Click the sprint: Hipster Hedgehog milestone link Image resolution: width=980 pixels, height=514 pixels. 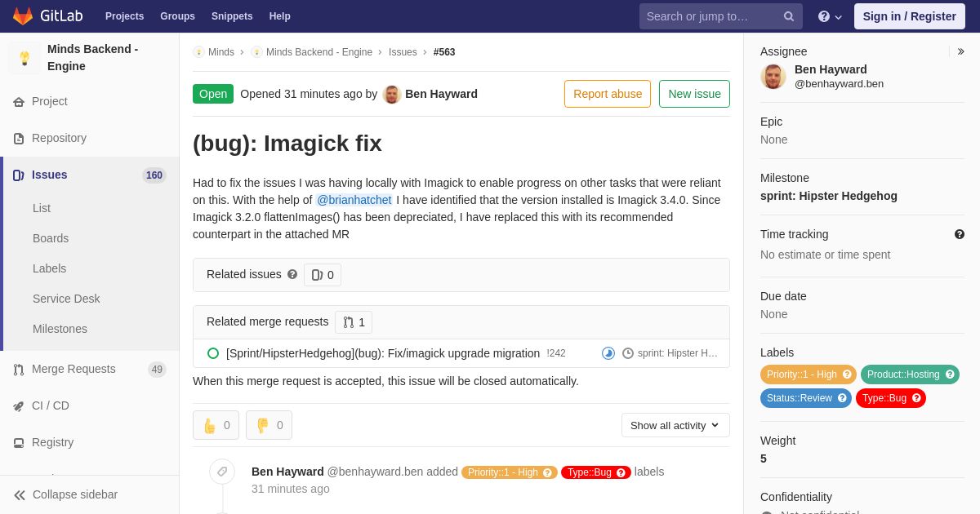click(829, 196)
